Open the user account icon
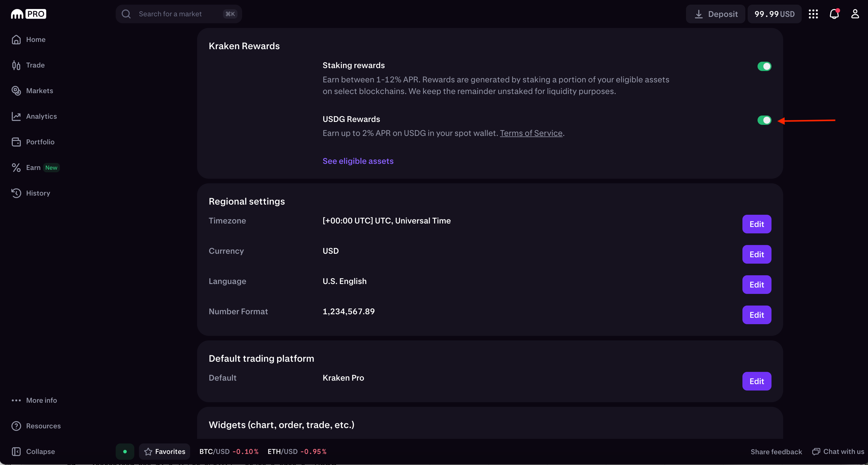This screenshot has height=465, width=868. pyautogui.click(x=855, y=14)
